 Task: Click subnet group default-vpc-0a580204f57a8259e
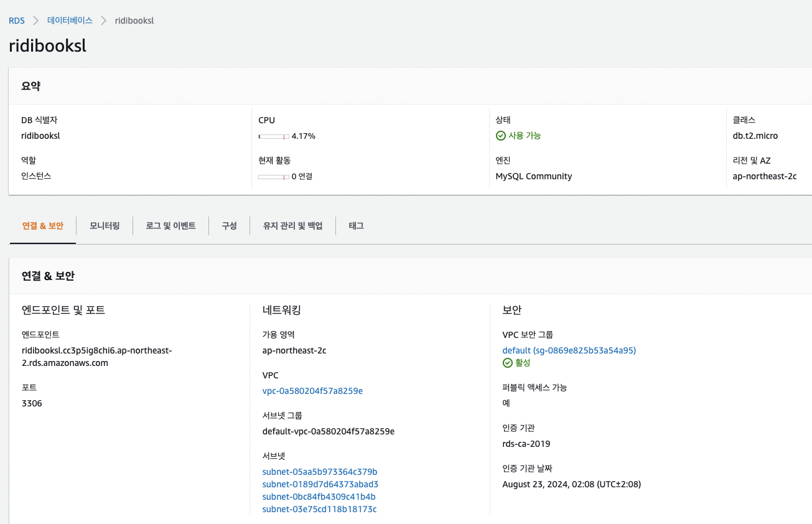pos(329,431)
